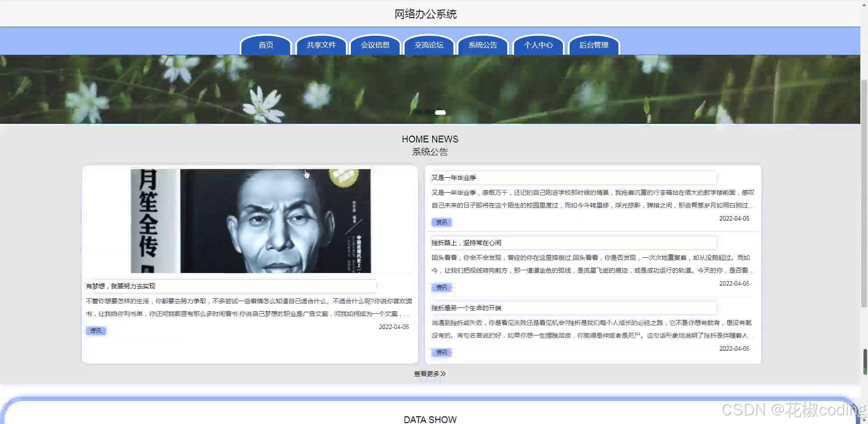This screenshot has height=424, width=868.
Task: Click the 查看更多 view more link
Action: coord(429,373)
